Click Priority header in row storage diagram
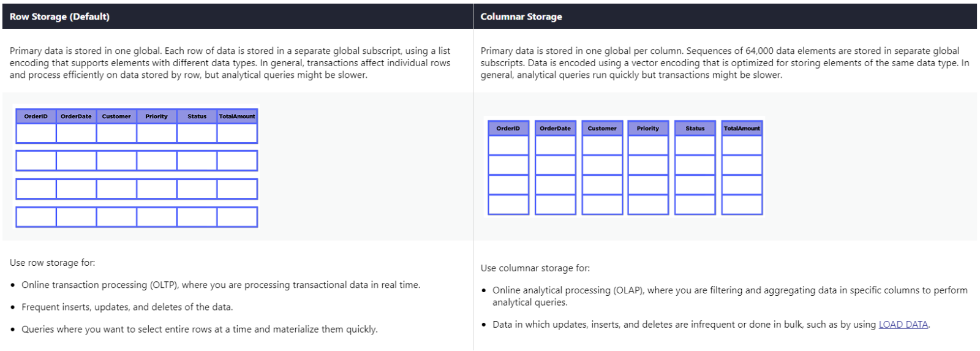The image size is (980, 351). point(156,116)
